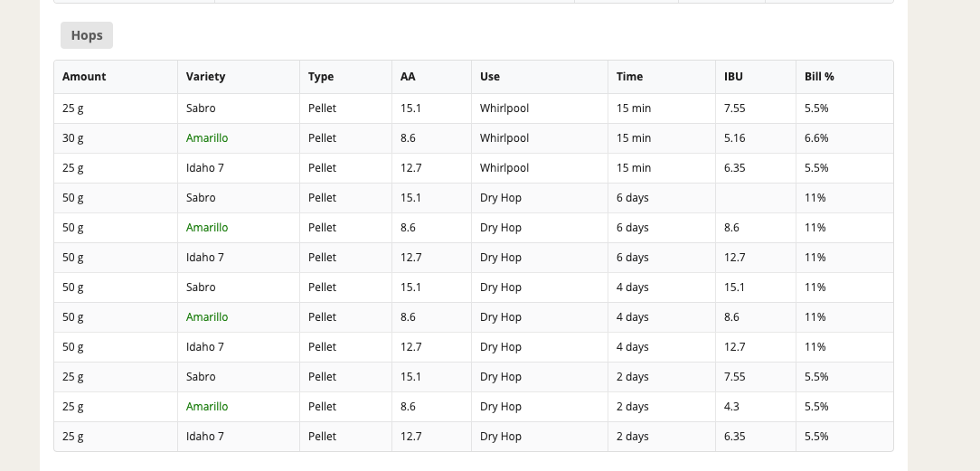
Task: Click the Type column header
Action: (x=321, y=76)
